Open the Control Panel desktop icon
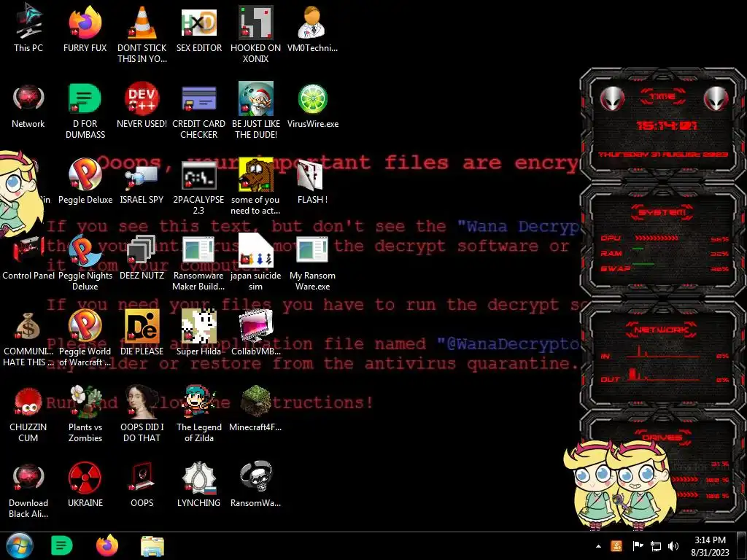The image size is (747, 560). coord(28,257)
